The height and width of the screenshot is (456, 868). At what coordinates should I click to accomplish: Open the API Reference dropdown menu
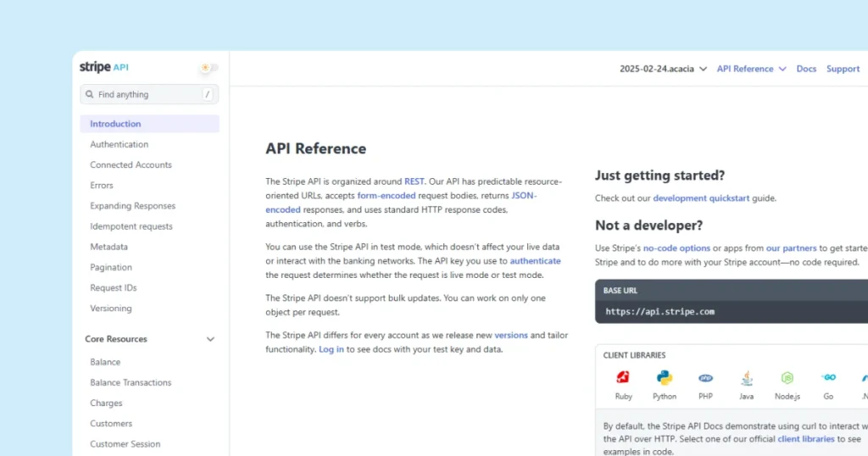(x=751, y=69)
